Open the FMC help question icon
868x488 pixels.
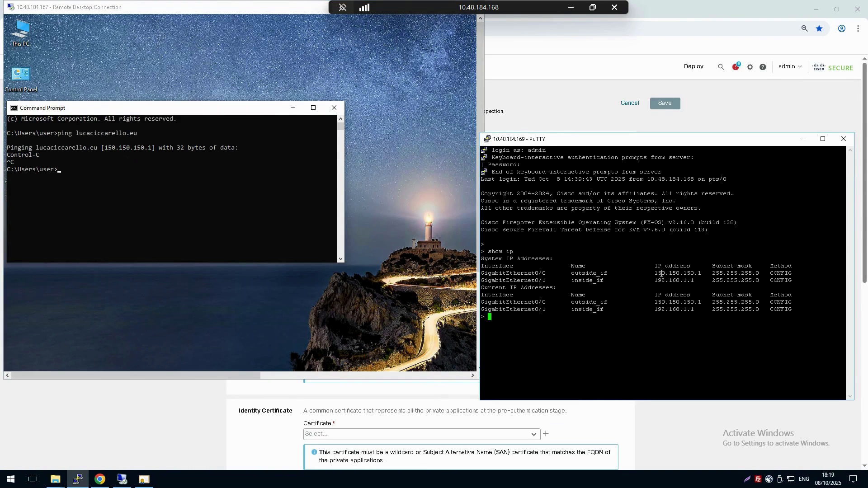point(763,67)
